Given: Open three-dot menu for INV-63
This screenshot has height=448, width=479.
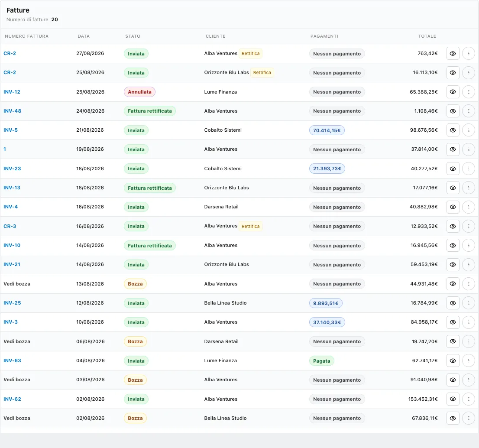Looking at the screenshot, I should (469, 360).
